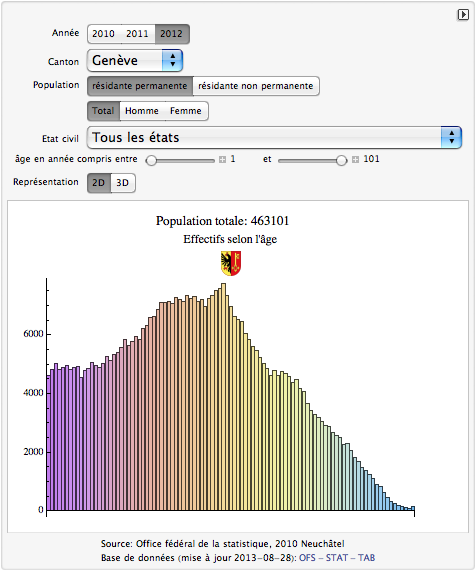Select year 2011
Viewport: 476px width, 570px height.
tap(137, 34)
